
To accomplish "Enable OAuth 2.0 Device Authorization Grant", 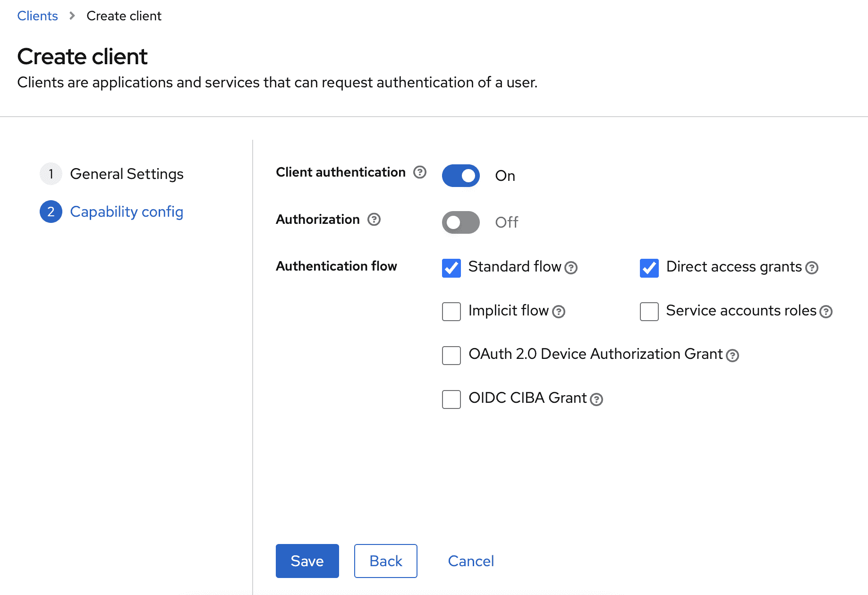I will point(451,356).
